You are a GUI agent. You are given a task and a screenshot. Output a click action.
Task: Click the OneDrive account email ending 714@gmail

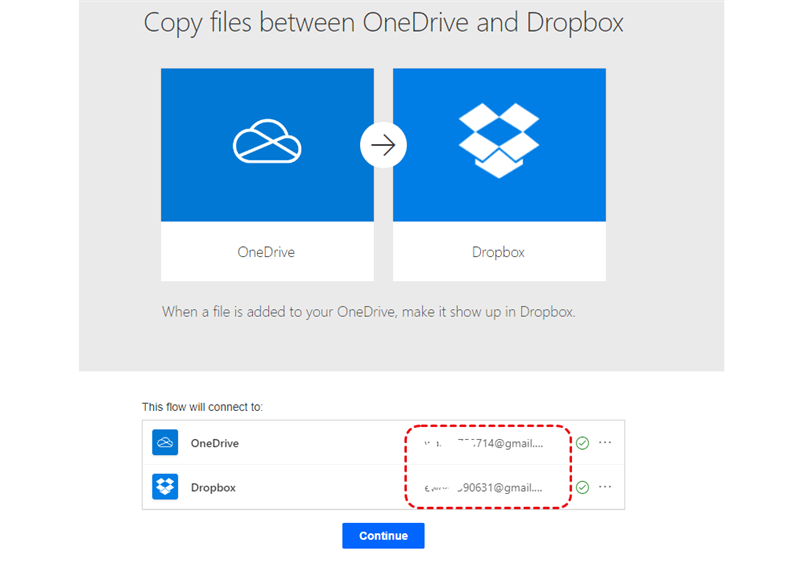pyautogui.click(x=483, y=443)
